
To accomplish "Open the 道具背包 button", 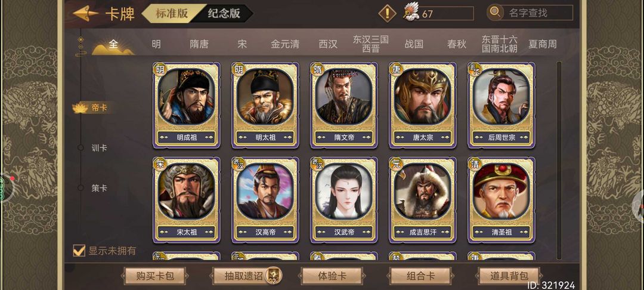I will [x=509, y=276].
